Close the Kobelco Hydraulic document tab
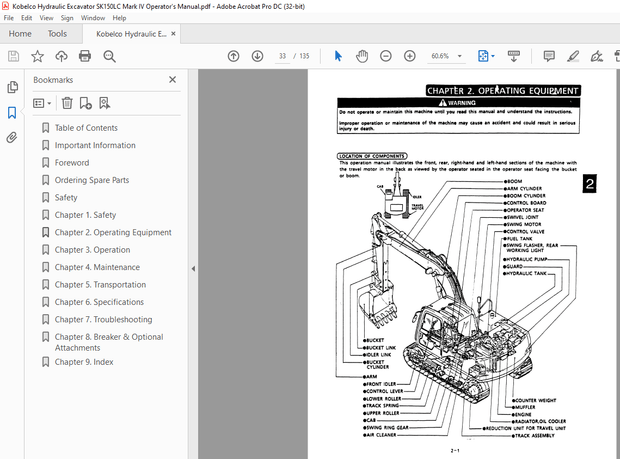The image size is (620, 459). coord(173,34)
